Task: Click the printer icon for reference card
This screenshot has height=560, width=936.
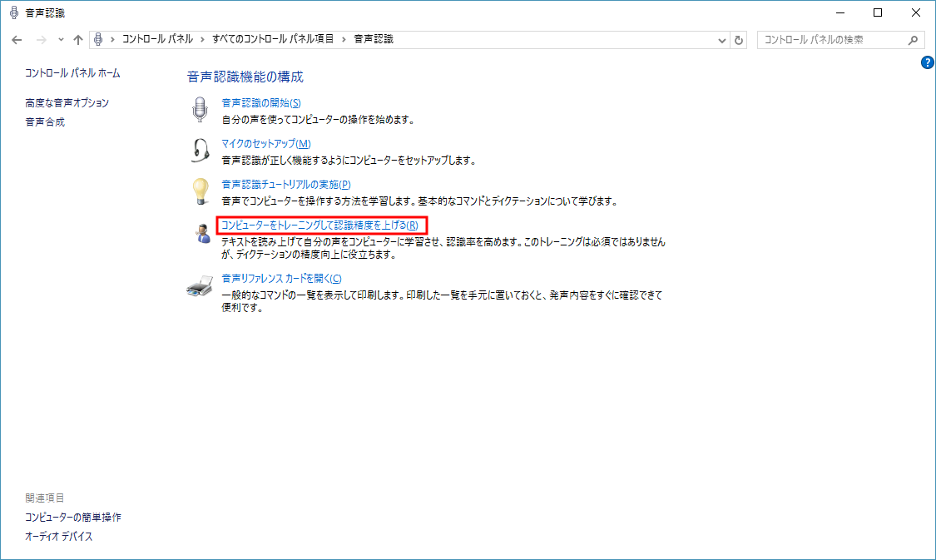Action: coord(200,286)
